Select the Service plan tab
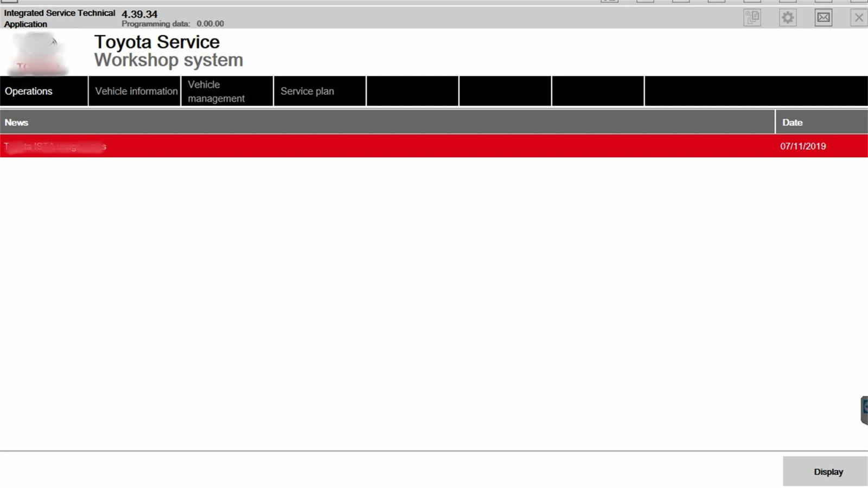Screen dimensions: 868x488 click(x=320, y=91)
